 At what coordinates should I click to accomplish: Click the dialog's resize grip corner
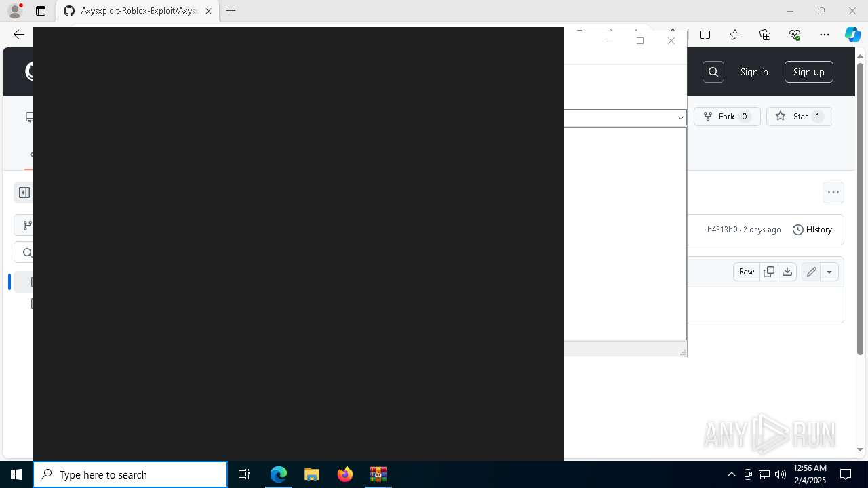(682, 352)
